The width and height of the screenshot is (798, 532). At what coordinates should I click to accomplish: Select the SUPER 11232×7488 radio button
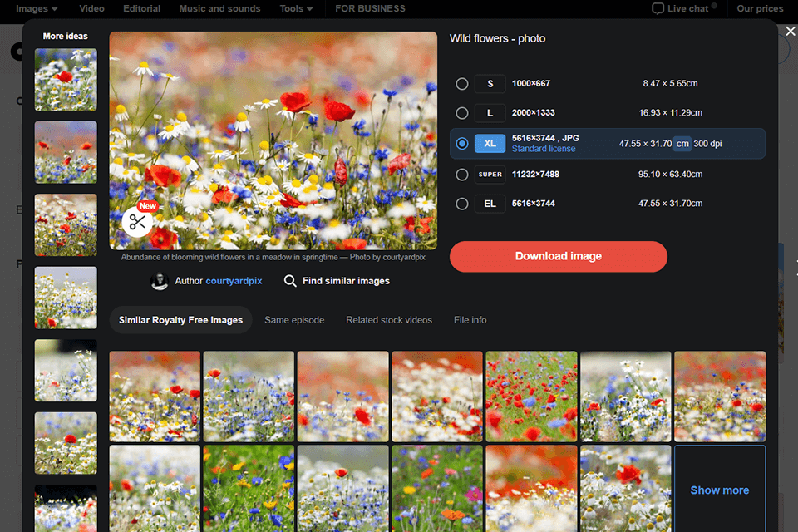point(462,175)
